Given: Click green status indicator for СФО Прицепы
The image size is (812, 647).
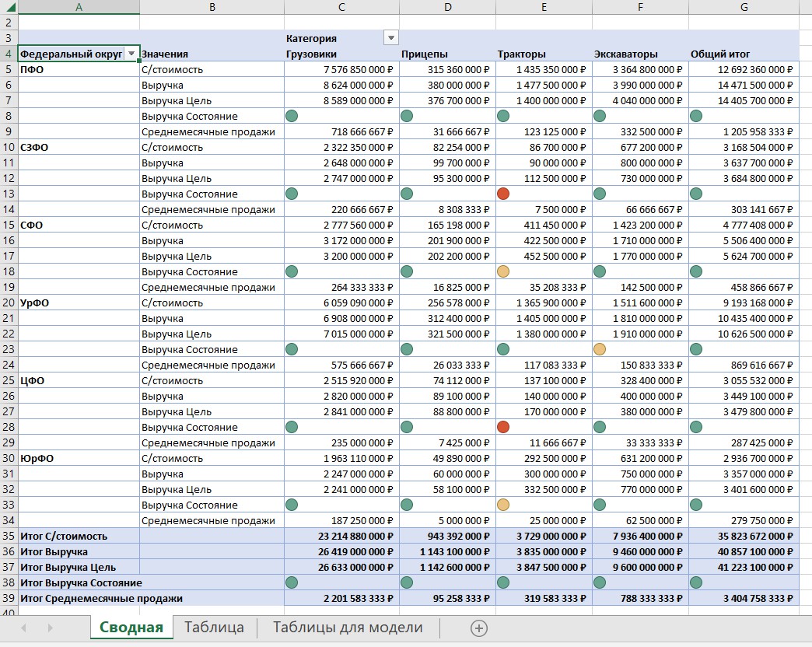Looking at the screenshot, I should coord(407,271).
